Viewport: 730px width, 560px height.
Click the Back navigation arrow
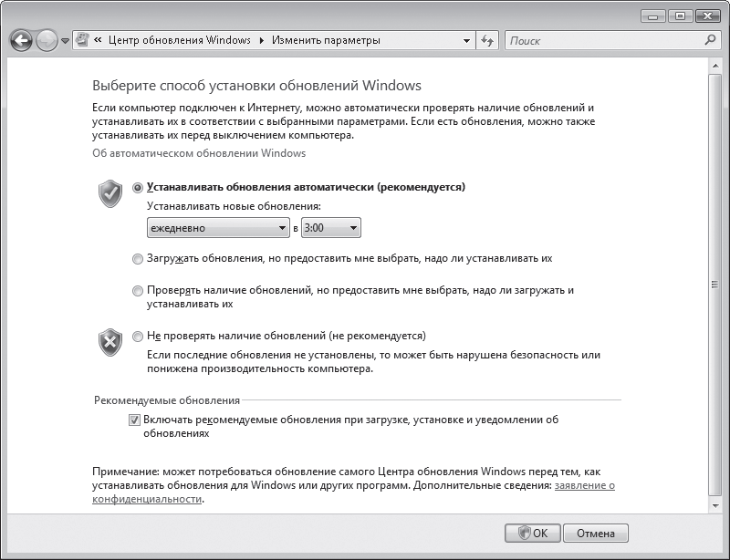pyautogui.click(x=20, y=40)
